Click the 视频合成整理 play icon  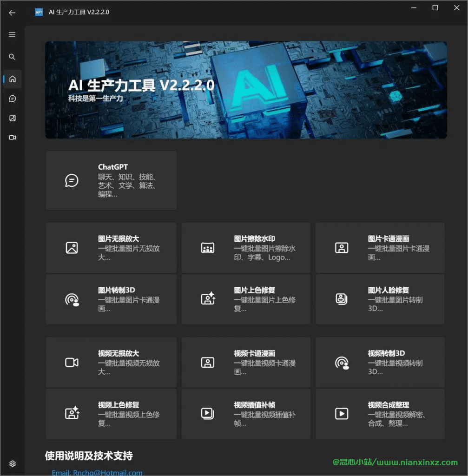[x=342, y=413]
